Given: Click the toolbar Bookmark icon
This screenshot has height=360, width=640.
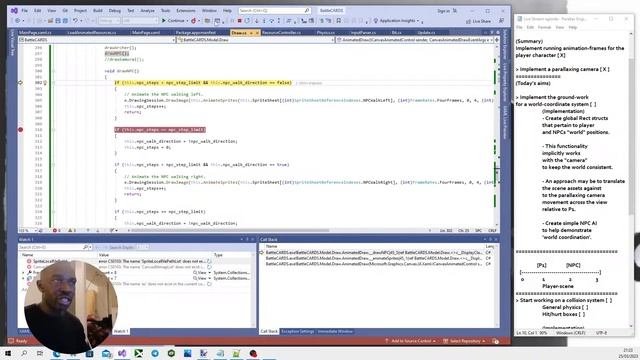Looking at the screenshot, I should tap(338, 21).
